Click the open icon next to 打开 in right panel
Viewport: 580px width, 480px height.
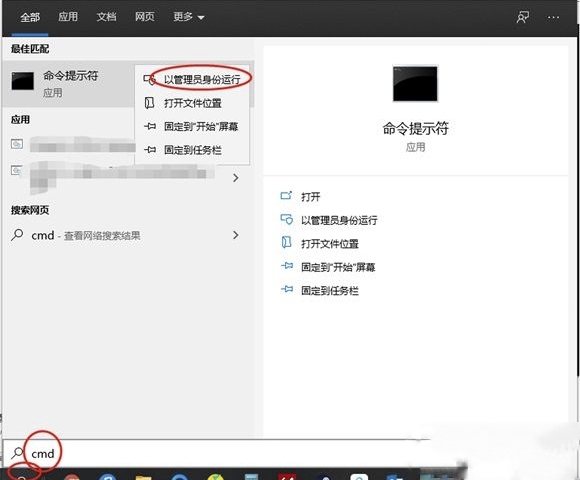(x=286, y=196)
